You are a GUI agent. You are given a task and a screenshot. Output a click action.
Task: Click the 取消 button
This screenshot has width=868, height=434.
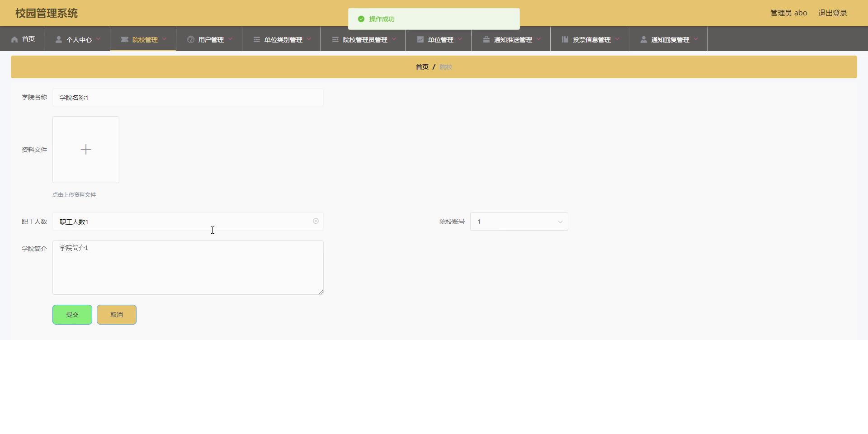pyautogui.click(x=117, y=315)
